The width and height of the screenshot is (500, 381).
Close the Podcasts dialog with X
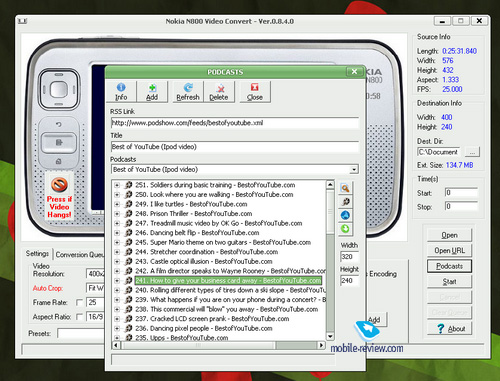[x=354, y=72]
